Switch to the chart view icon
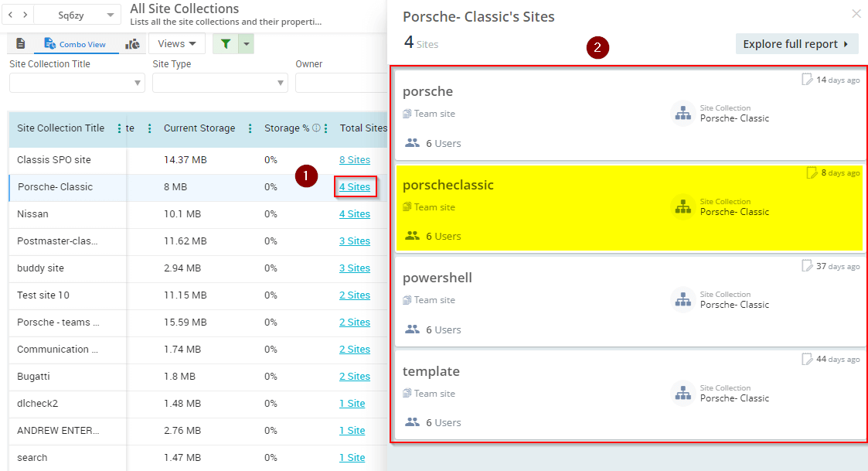 point(132,44)
